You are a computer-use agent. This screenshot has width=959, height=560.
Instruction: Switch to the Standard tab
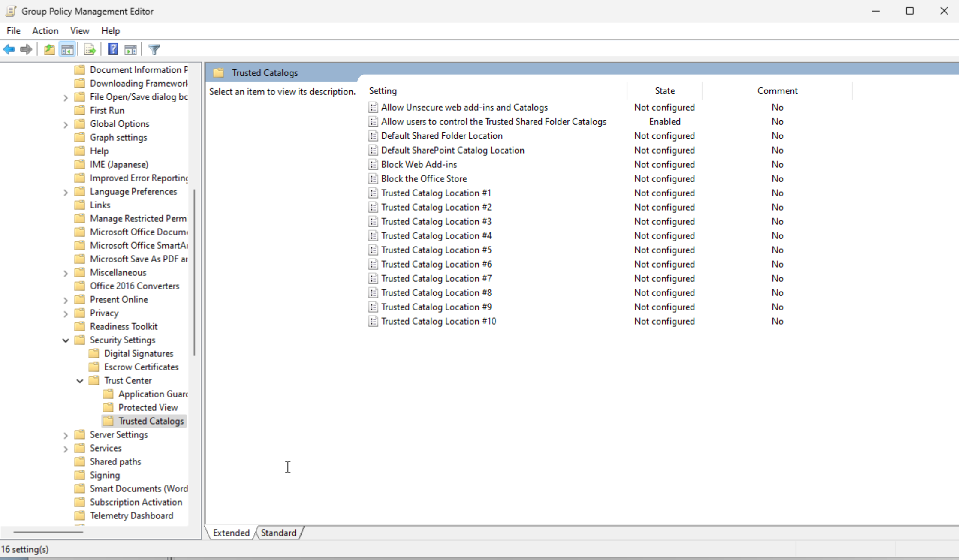(278, 533)
